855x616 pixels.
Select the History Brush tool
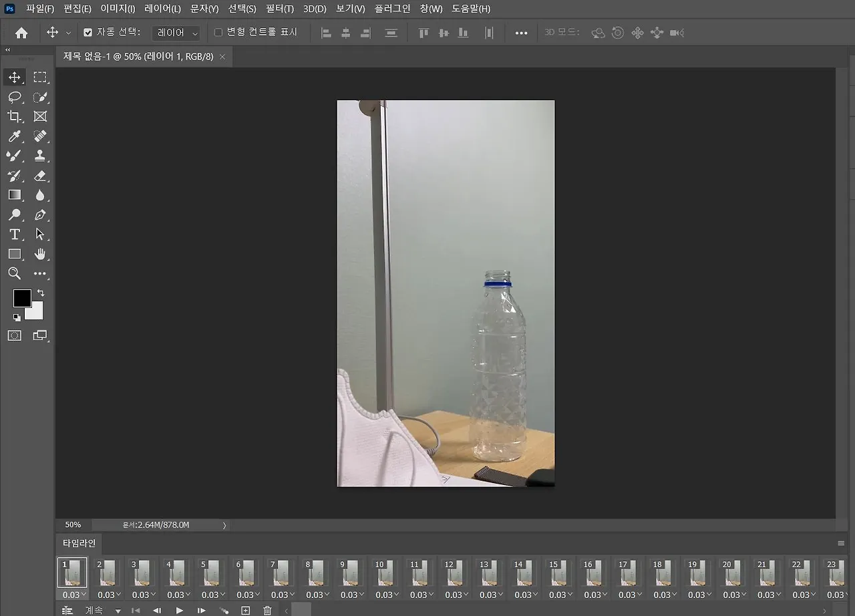coord(14,176)
